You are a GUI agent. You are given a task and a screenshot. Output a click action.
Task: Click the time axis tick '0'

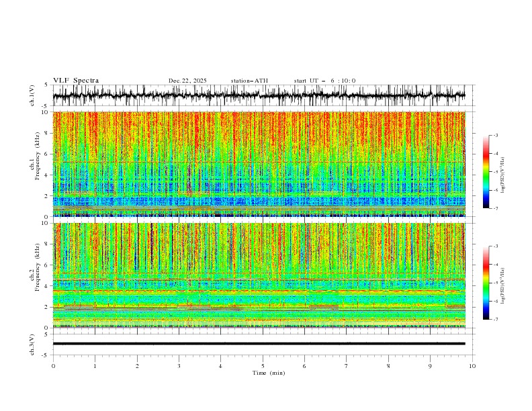(53, 366)
